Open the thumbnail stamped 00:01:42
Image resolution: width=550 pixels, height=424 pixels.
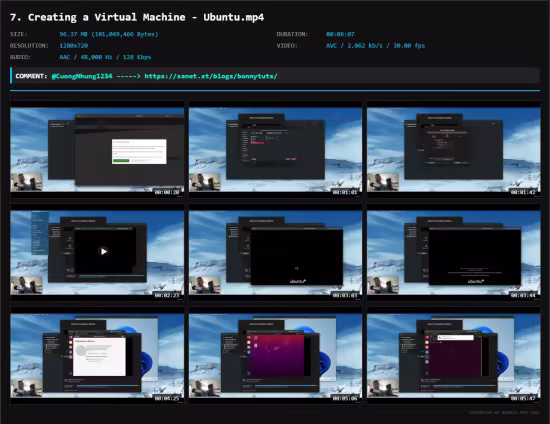(x=454, y=150)
